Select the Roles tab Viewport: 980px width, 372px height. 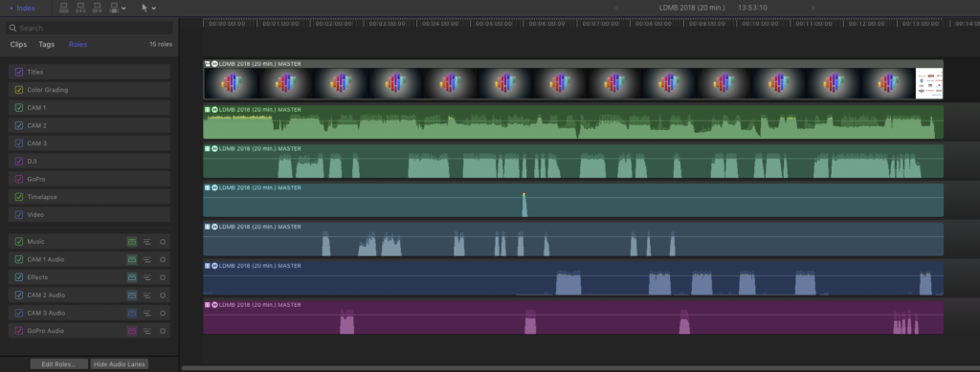coord(78,44)
